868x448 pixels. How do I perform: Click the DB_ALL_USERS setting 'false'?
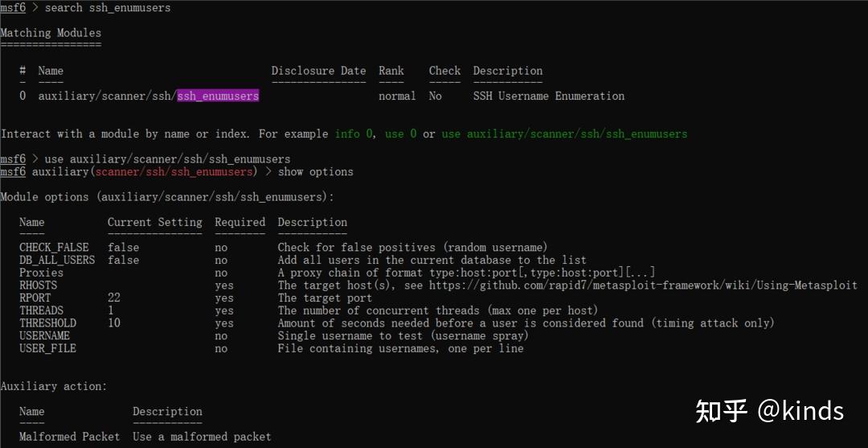click(124, 261)
